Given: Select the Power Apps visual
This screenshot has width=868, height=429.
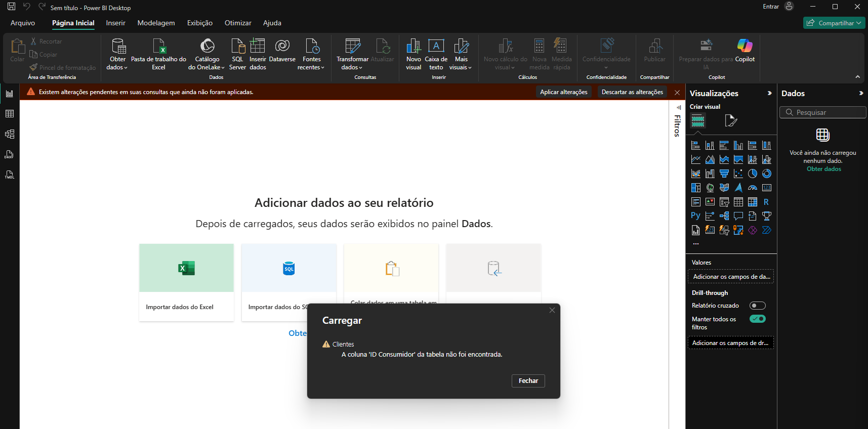Looking at the screenshot, I should tap(753, 230).
